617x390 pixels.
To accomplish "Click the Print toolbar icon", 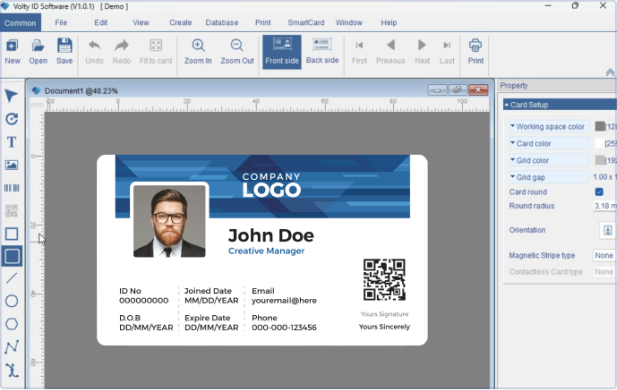I will coord(475,52).
